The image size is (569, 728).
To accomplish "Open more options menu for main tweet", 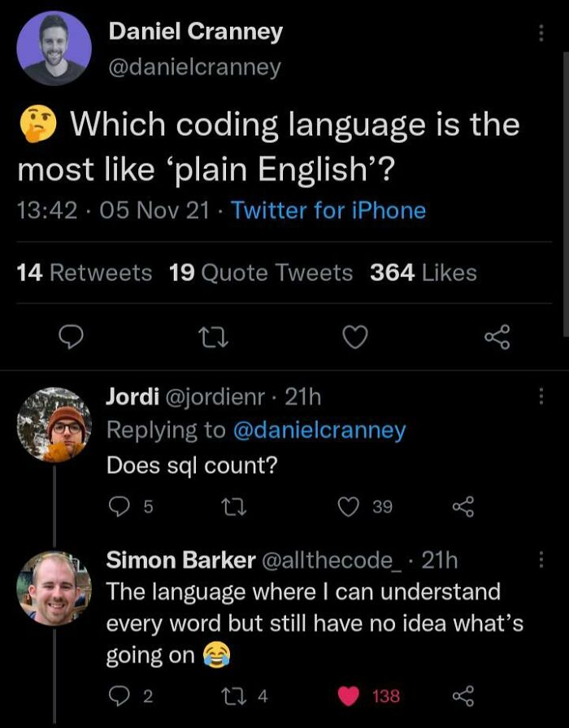I will tap(541, 33).
